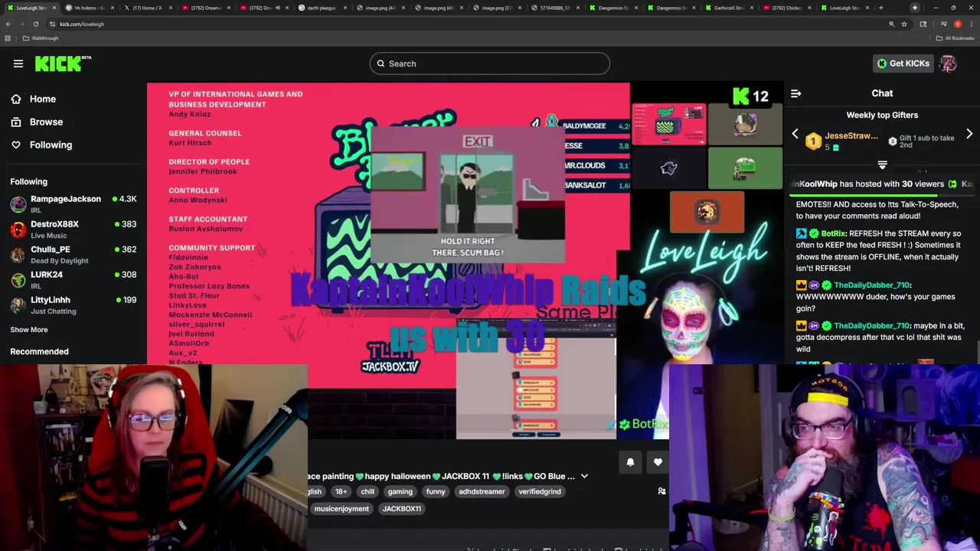Click the chill tag
The height and width of the screenshot is (551, 980).
pyautogui.click(x=367, y=491)
